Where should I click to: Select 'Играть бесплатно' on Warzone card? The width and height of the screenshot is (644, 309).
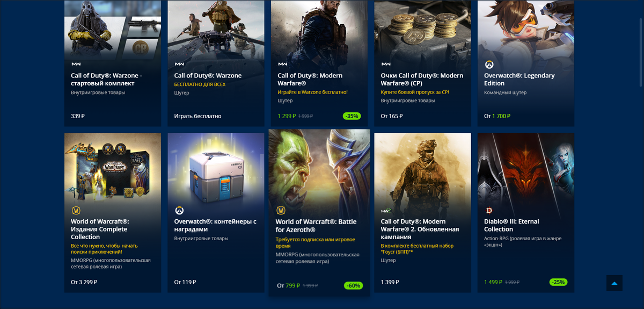[x=197, y=116]
